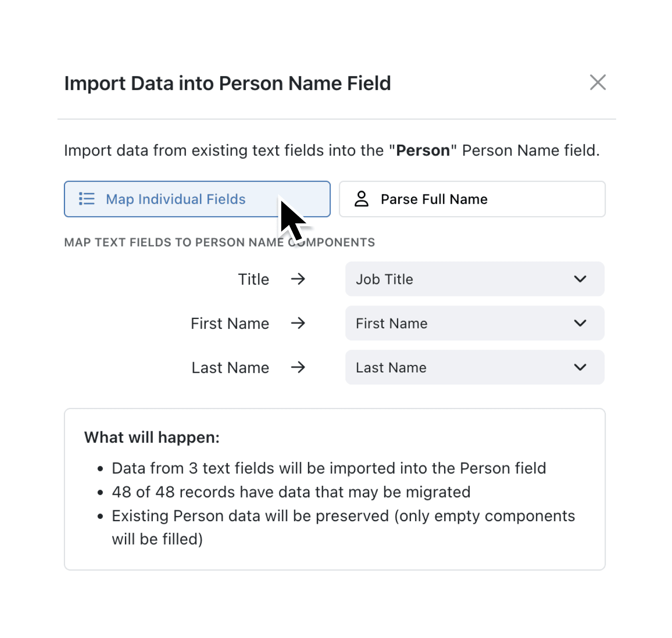Open the First Name mapping dropdown
This screenshot has height=638, width=672.
click(x=474, y=323)
